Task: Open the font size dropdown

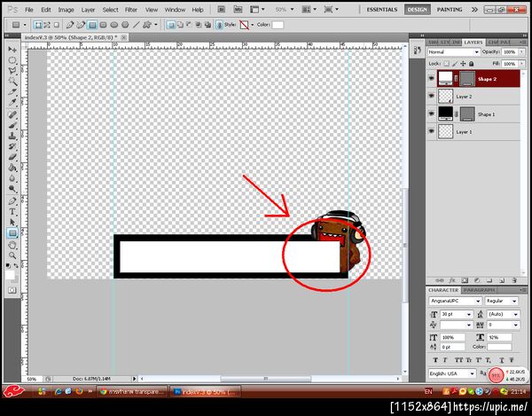Action: [469, 315]
